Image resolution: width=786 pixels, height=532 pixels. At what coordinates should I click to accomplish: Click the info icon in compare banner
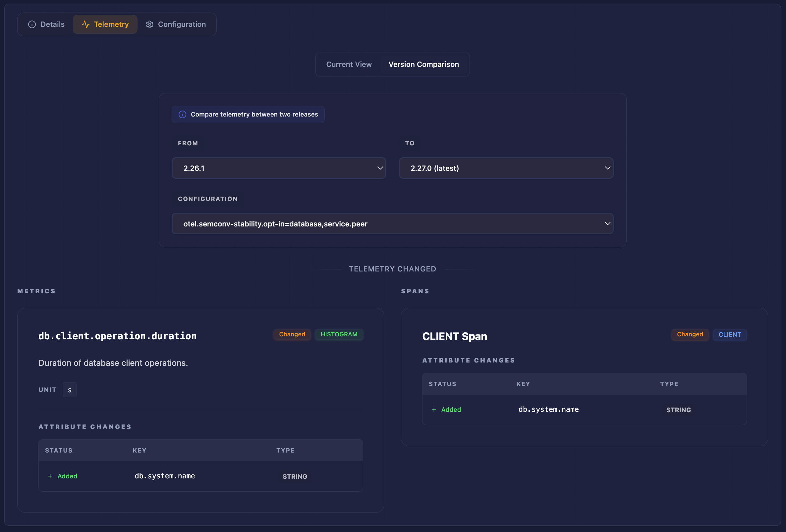click(x=182, y=114)
